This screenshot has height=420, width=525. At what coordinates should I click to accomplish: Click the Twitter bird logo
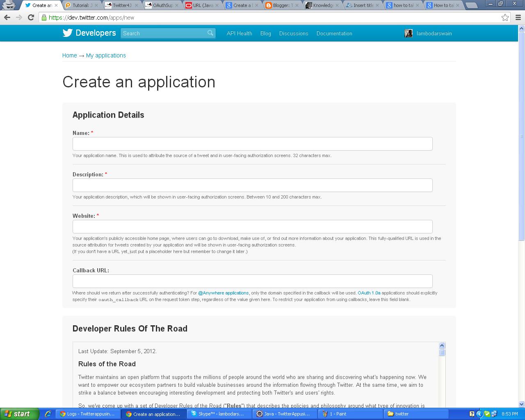pos(67,33)
